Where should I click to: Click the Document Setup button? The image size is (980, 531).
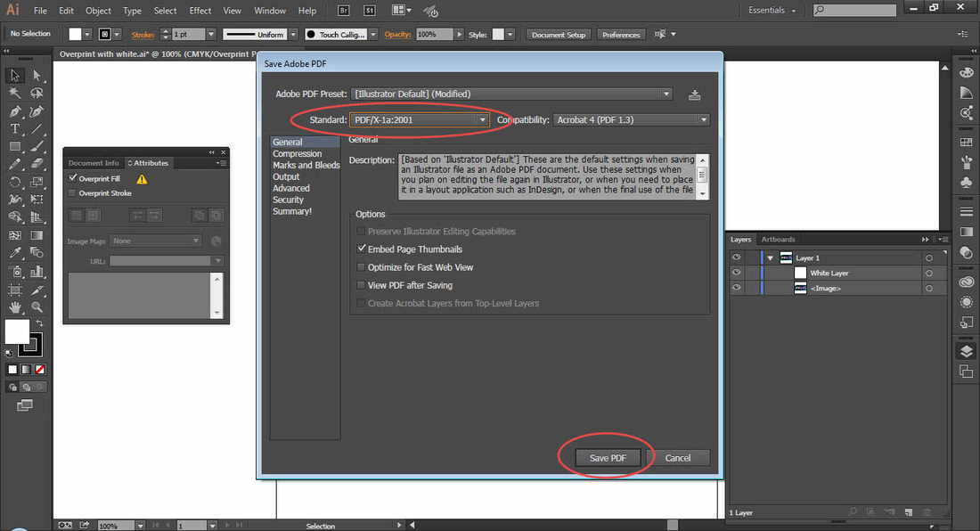[558, 35]
